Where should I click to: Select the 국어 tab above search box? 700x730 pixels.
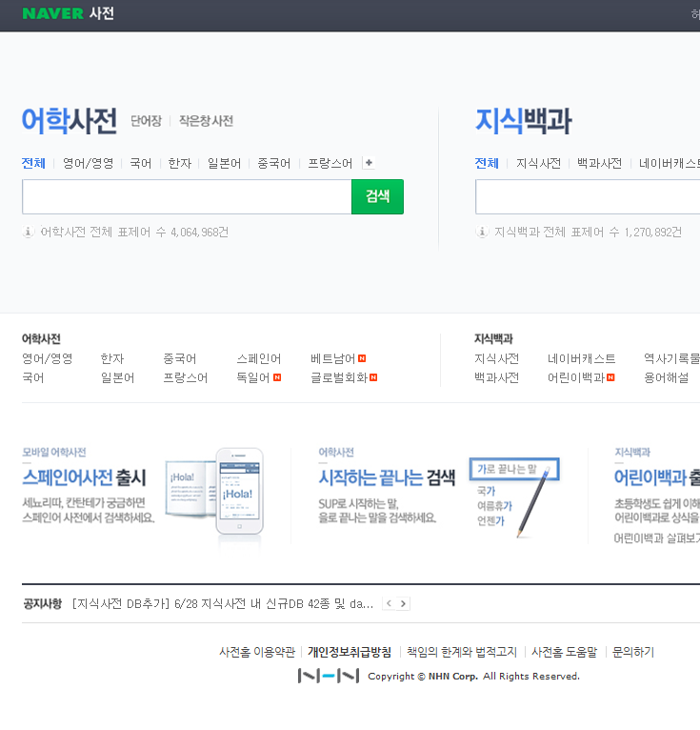click(140, 163)
